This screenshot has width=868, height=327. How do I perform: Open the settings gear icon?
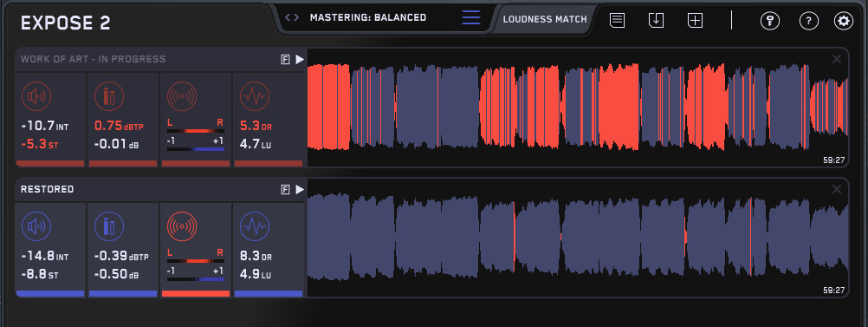coord(844,21)
